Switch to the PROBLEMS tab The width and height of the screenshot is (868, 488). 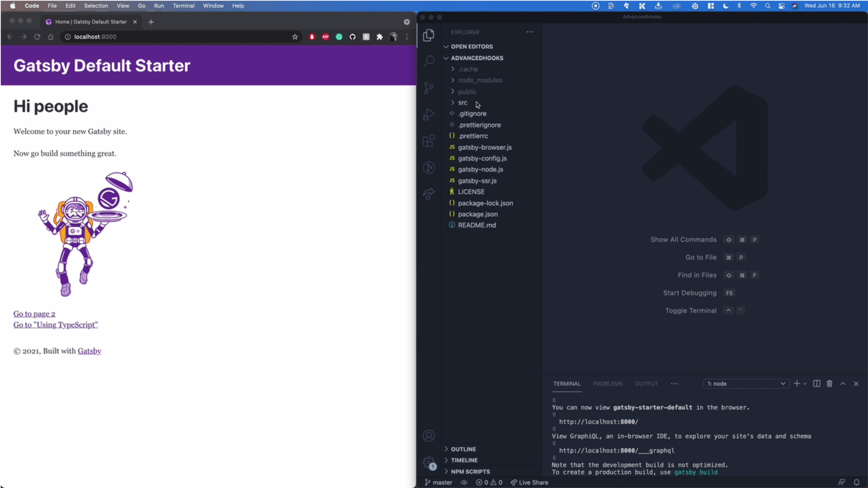(608, 384)
